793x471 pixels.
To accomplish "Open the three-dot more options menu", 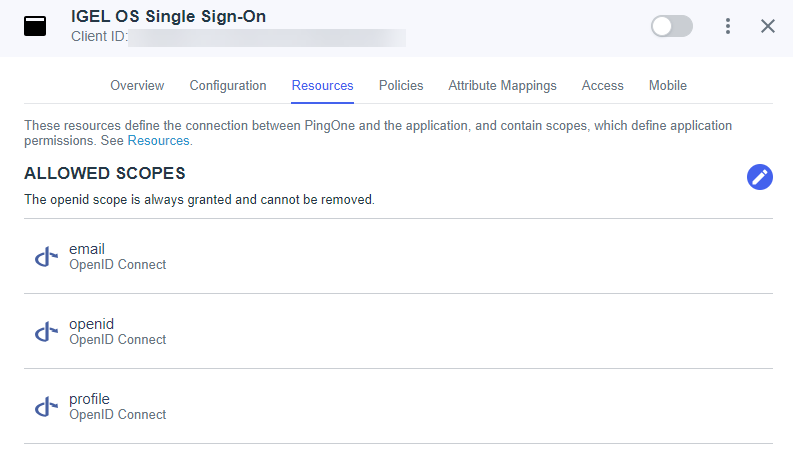I will coord(728,27).
